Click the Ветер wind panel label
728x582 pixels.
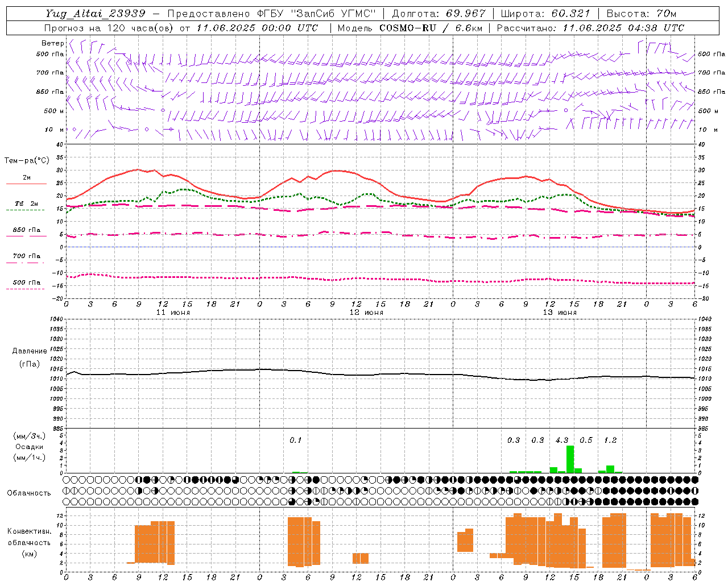(52, 43)
